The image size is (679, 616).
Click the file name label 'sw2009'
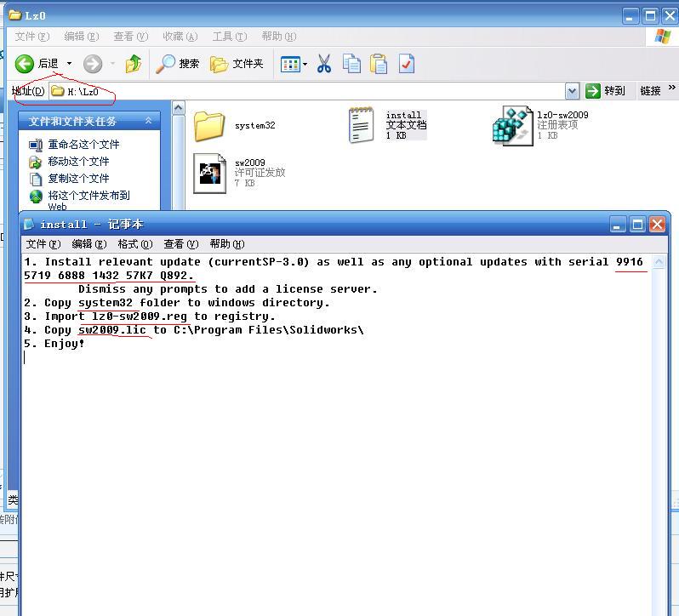[x=250, y=163]
